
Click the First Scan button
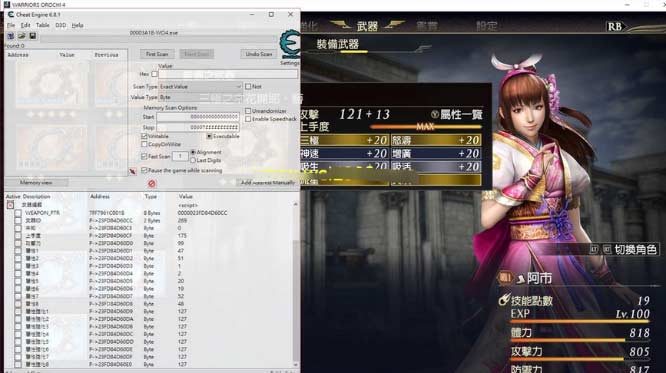pyautogui.click(x=157, y=54)
